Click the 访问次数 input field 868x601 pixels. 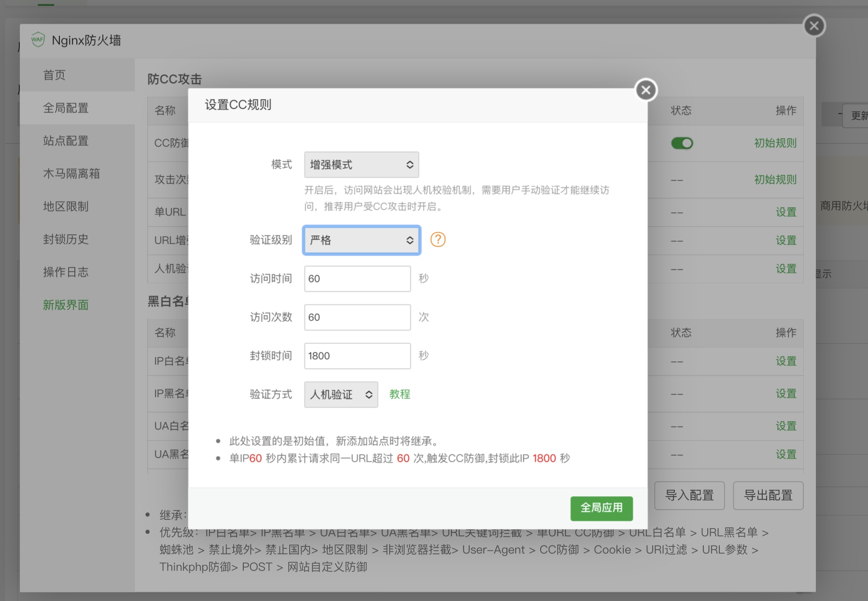357,317
